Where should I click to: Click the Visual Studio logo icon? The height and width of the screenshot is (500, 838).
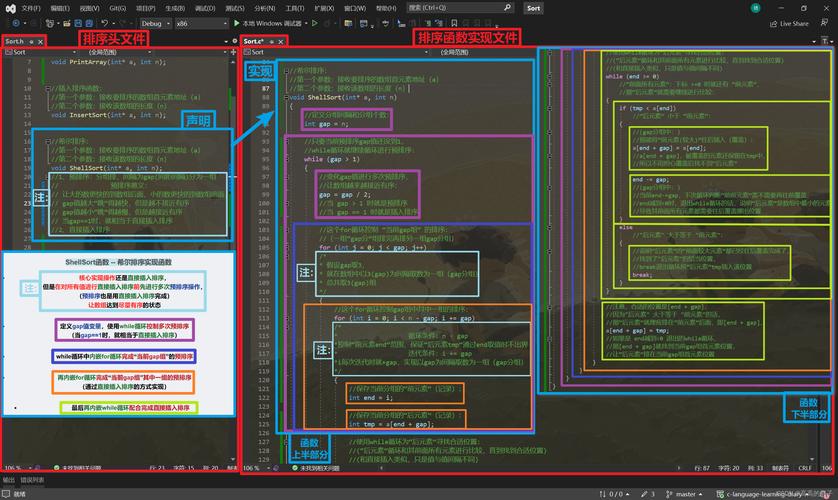pos(10,8)
